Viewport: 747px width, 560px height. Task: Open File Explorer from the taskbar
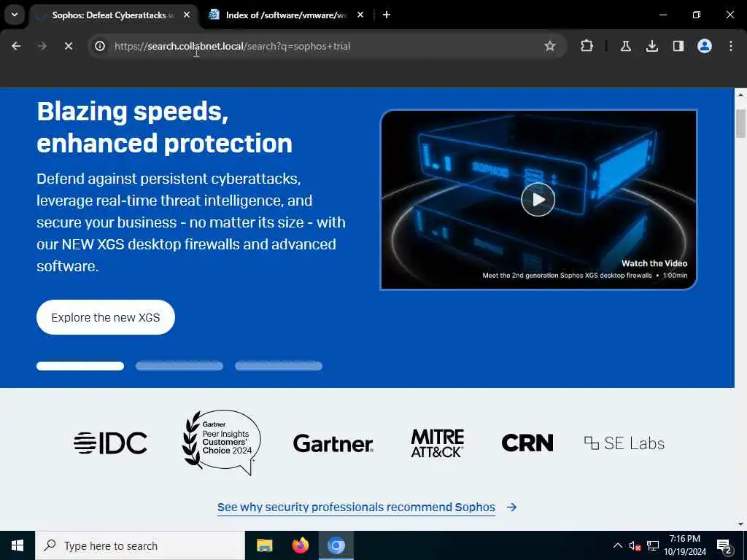[x=264, y=545]
